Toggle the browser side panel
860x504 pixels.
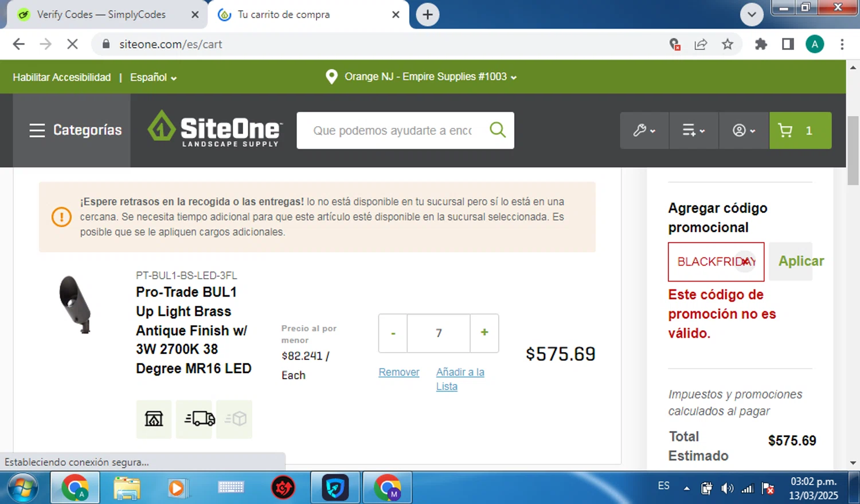click(788, 44)
